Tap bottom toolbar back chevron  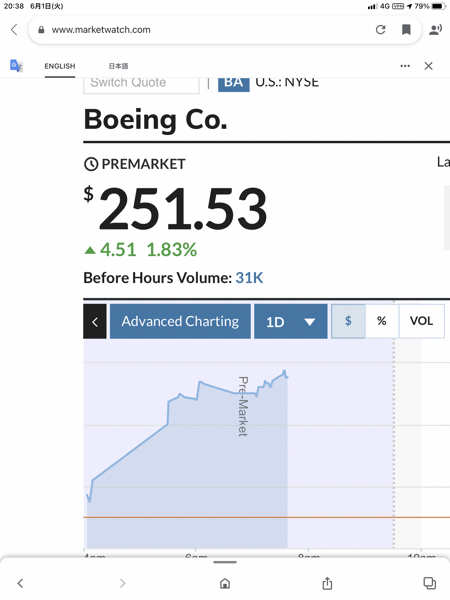point(20,583)
